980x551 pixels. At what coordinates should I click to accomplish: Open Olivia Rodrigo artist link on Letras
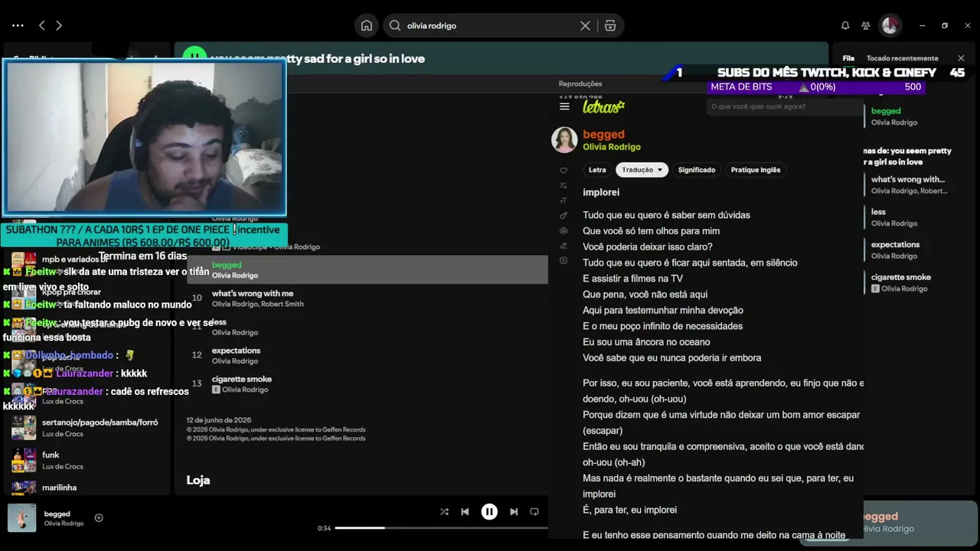[x=612, y=147]
